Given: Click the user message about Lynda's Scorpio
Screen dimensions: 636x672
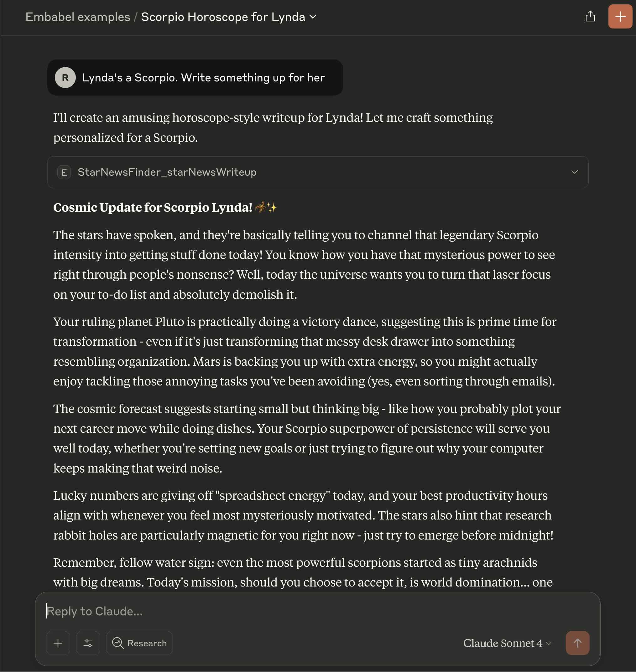Looking at the screenshot, I should (x=195, y=78).
